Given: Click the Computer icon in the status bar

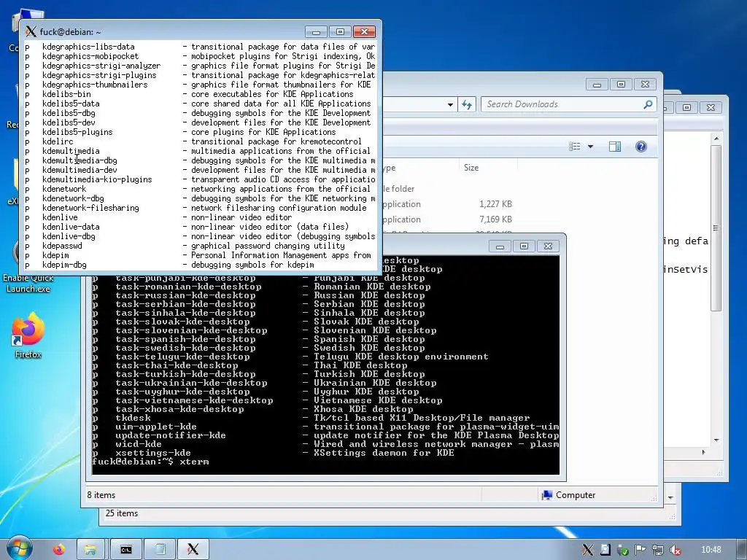Looking at the screenshot, I should pos(547,495).
